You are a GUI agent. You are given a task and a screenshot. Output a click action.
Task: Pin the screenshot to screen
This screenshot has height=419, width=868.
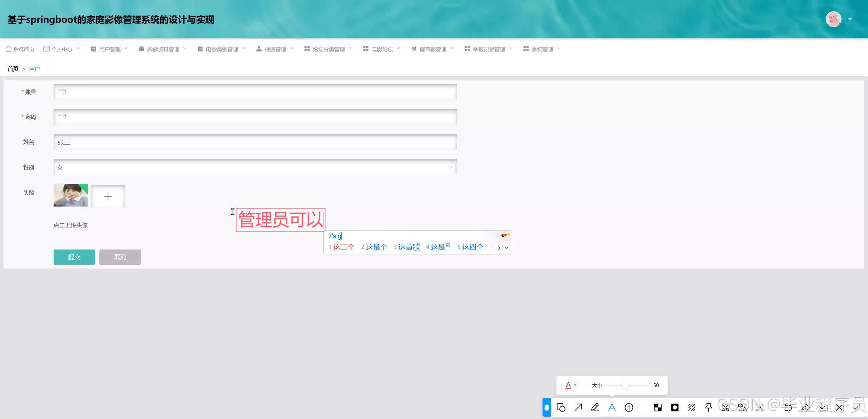pyautogui.click(x=709, y=407)
